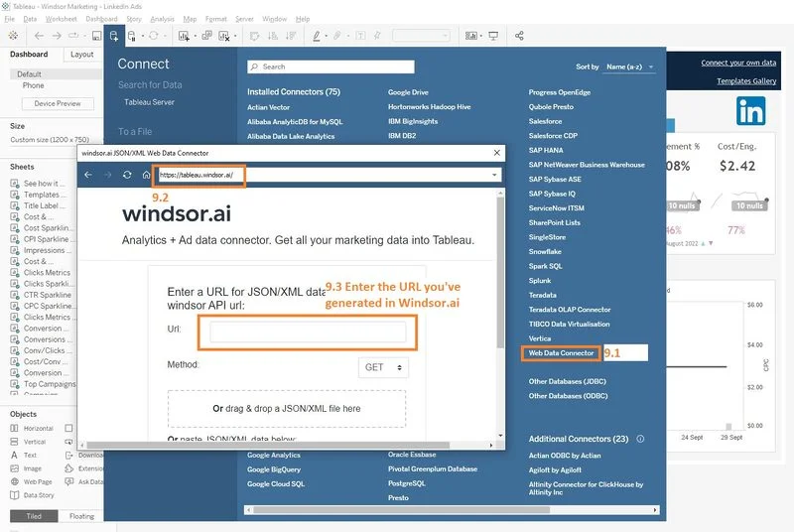Open the Clear Sheet dropdown arrow
This screenshot has height=532, width=794.
[235, 36]
